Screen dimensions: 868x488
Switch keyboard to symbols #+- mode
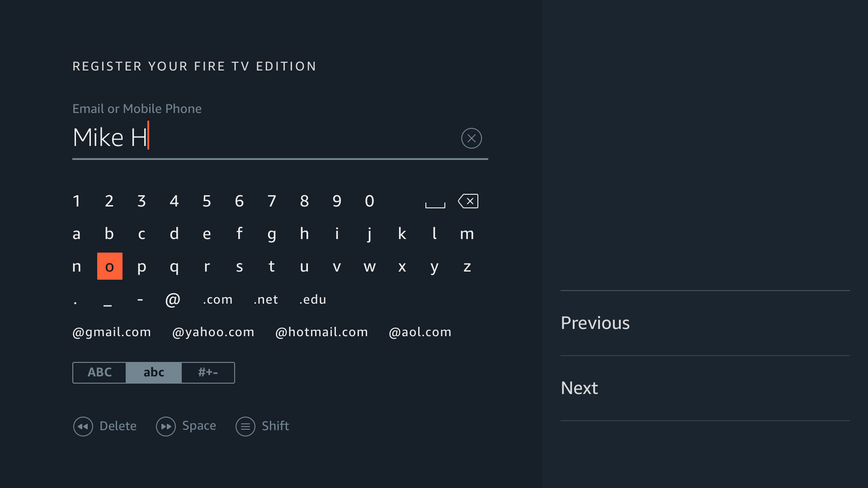(x=208, y=372)
